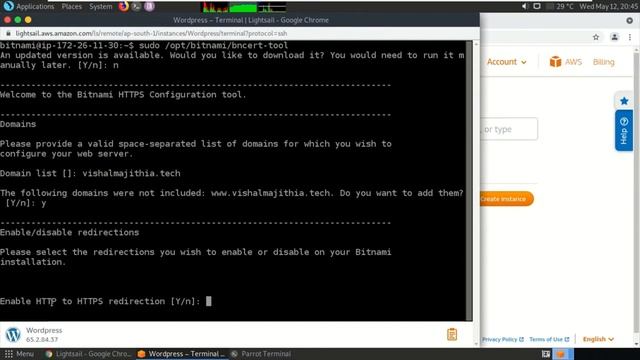Open the Menu grid icon in the taskbar

9,354
